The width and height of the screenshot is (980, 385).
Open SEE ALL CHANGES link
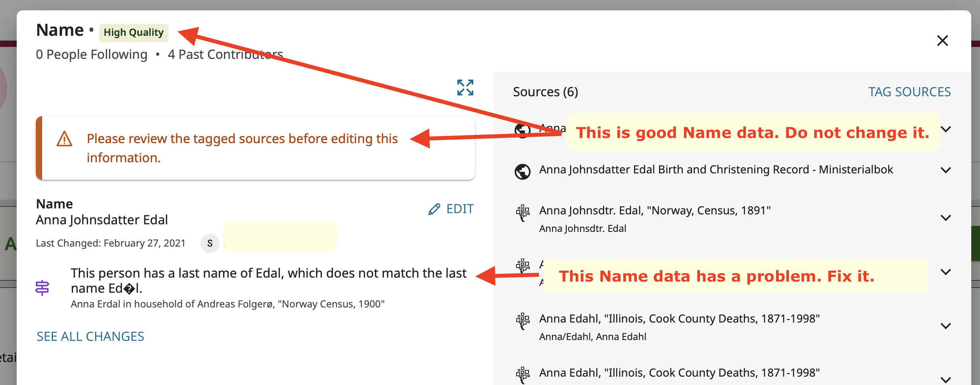coord(90,336)
